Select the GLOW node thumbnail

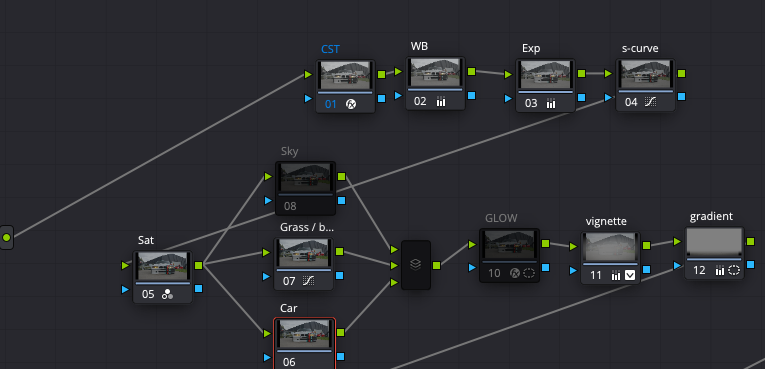click(509, 245)
